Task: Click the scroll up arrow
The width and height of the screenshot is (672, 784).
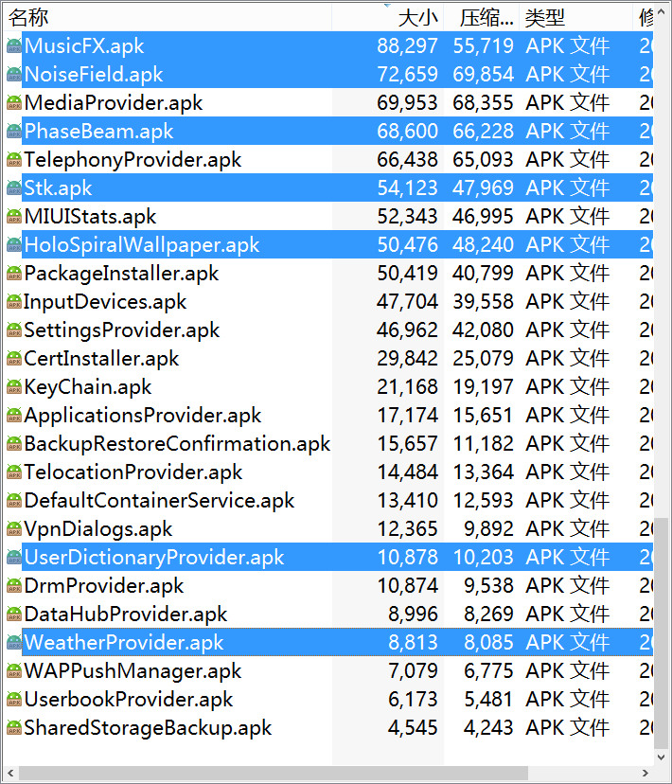Action: pyautogui.click(x=661, y=12)
